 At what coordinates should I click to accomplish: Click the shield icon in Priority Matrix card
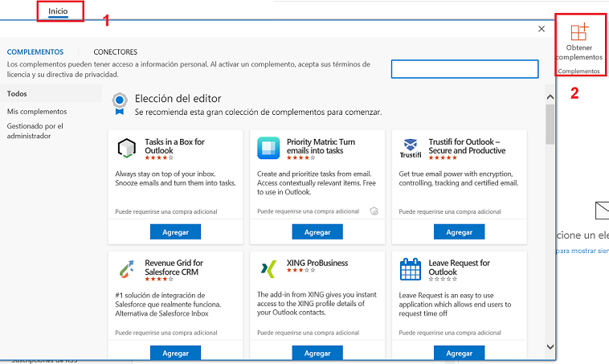374,211
